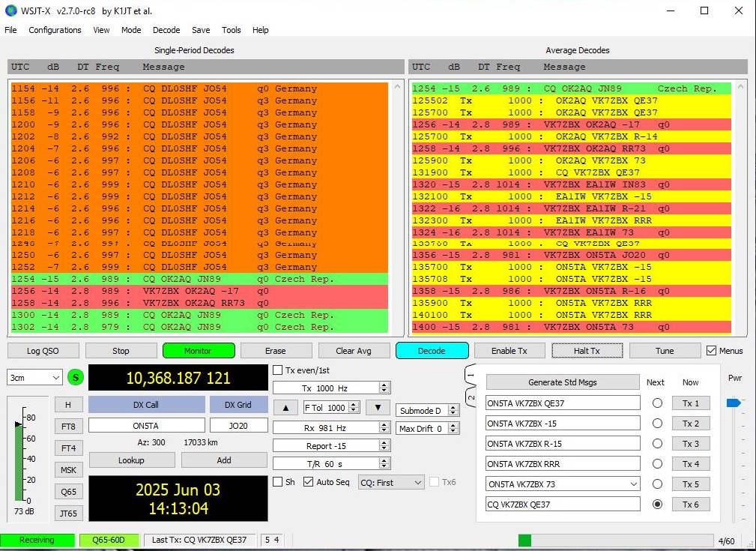Image resolution: width=756 pixels, height=551 pixels.
Task: Toggle the green Monitor button
Action: [x=199, y=351]
